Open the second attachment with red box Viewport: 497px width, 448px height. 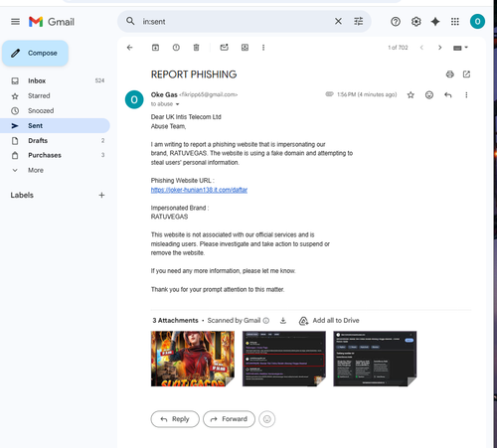(284, 359)
